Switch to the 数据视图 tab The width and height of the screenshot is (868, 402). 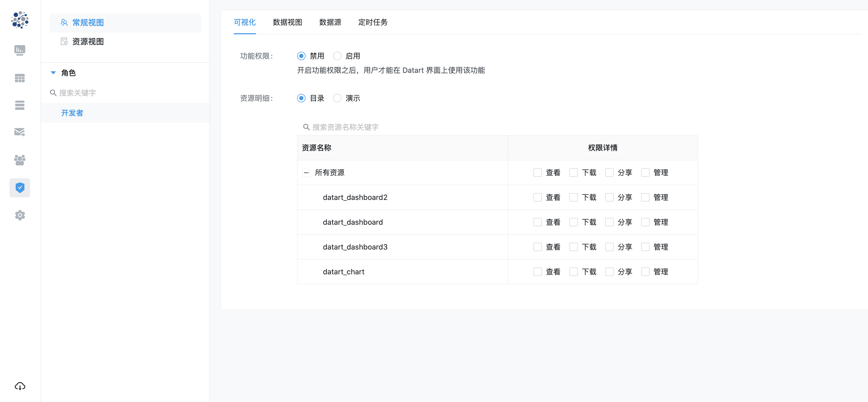pyautogui.click(x=287, y=22)
